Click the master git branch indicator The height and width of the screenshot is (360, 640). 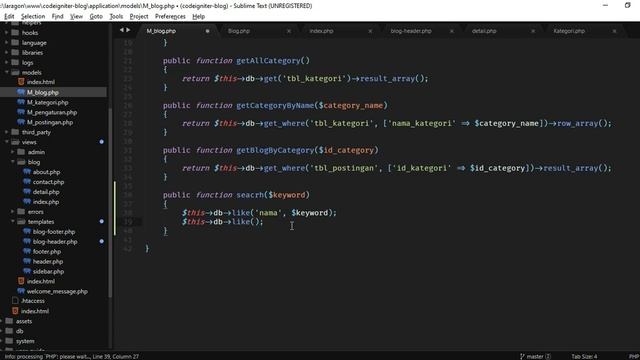(x=535, y=356)
